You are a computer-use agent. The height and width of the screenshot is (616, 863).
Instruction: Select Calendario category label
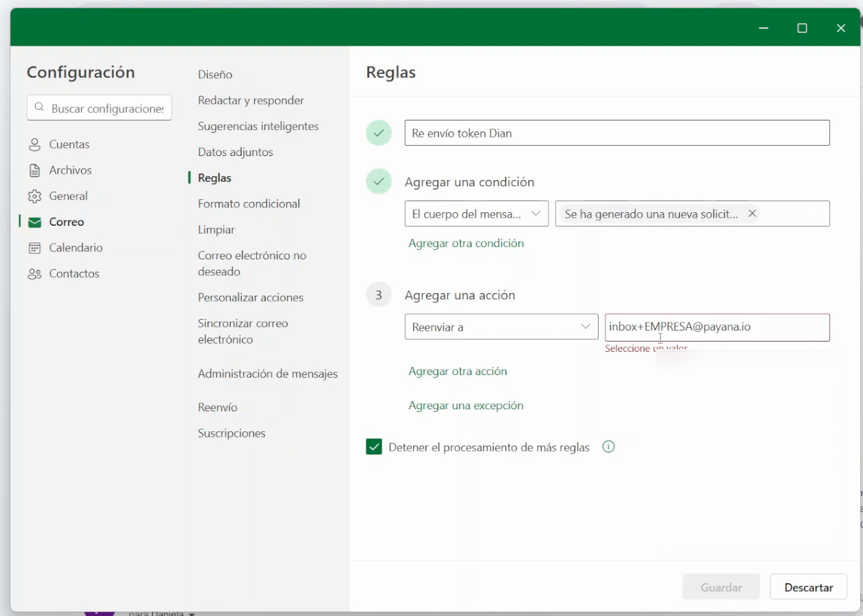76,248
